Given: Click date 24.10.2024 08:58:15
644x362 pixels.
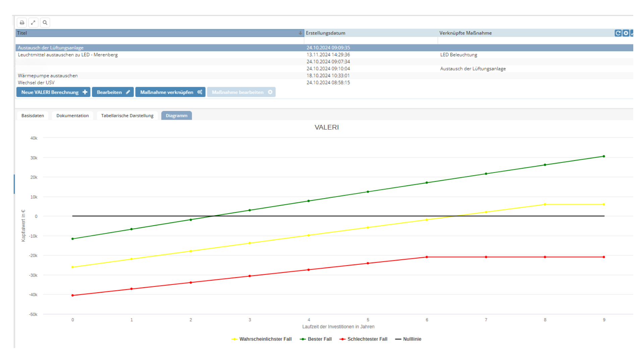Looking at the screenshot, I should pyautogui.click(x=328, y=82).
